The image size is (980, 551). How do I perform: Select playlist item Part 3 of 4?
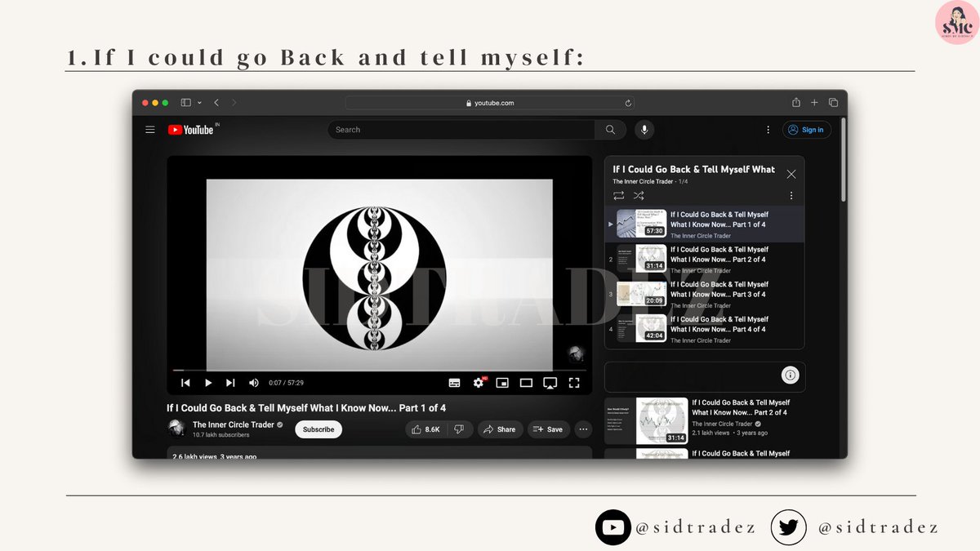click(x=705, y=295)
